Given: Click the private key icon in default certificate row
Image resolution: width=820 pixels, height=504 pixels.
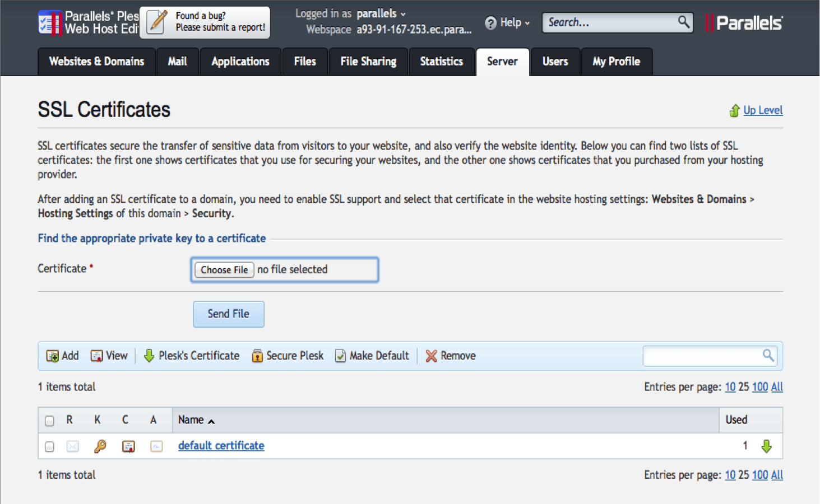Looking at the screenshot, I should 100,446.
